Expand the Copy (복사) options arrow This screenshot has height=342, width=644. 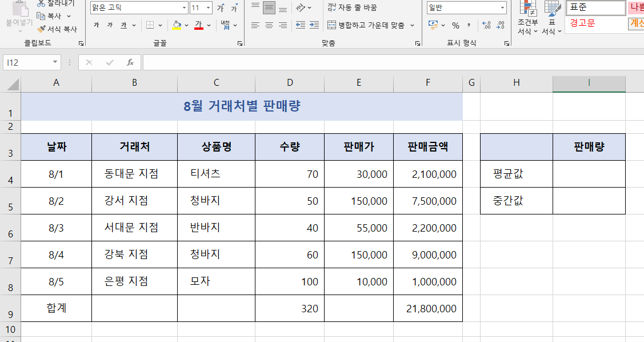[x=69, y=16]
